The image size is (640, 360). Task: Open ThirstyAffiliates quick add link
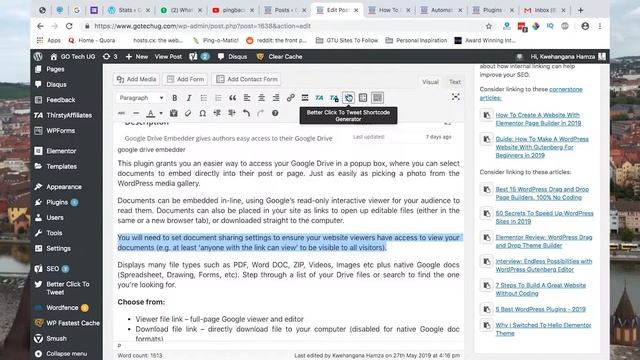(x=334, y=98)
